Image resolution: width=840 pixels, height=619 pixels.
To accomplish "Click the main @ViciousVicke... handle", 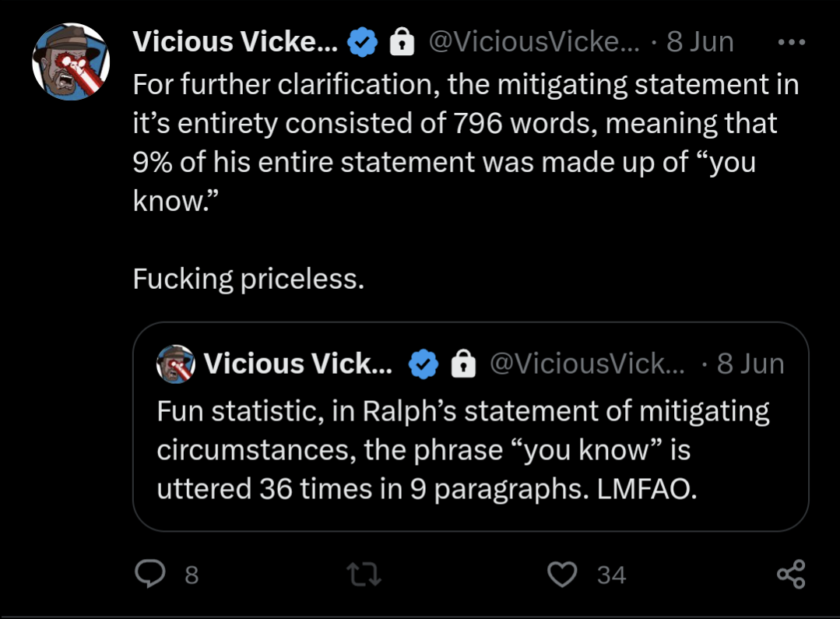I will [534, 42].
